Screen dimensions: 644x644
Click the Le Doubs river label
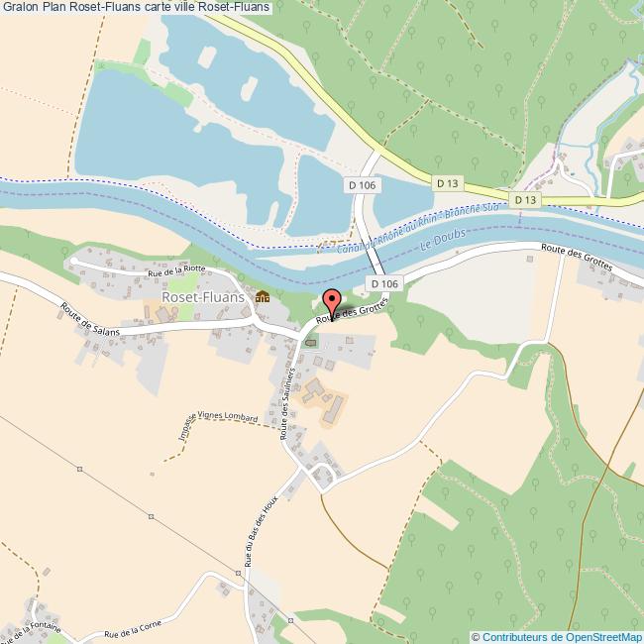[444, 240]
